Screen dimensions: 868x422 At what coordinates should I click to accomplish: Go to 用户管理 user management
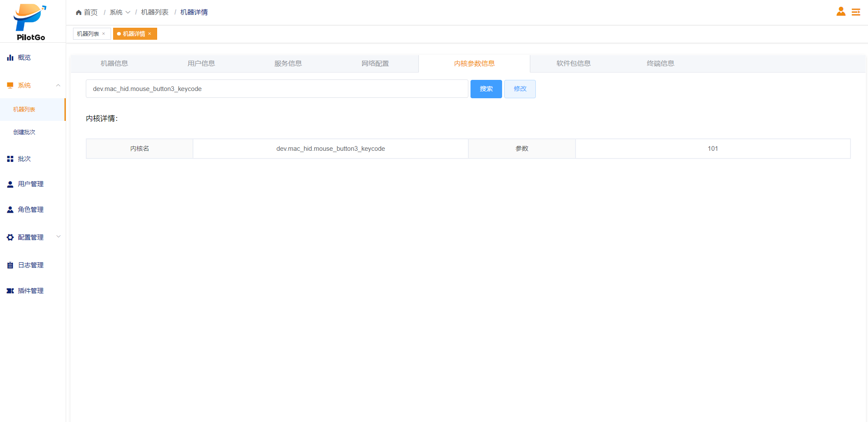30,184
